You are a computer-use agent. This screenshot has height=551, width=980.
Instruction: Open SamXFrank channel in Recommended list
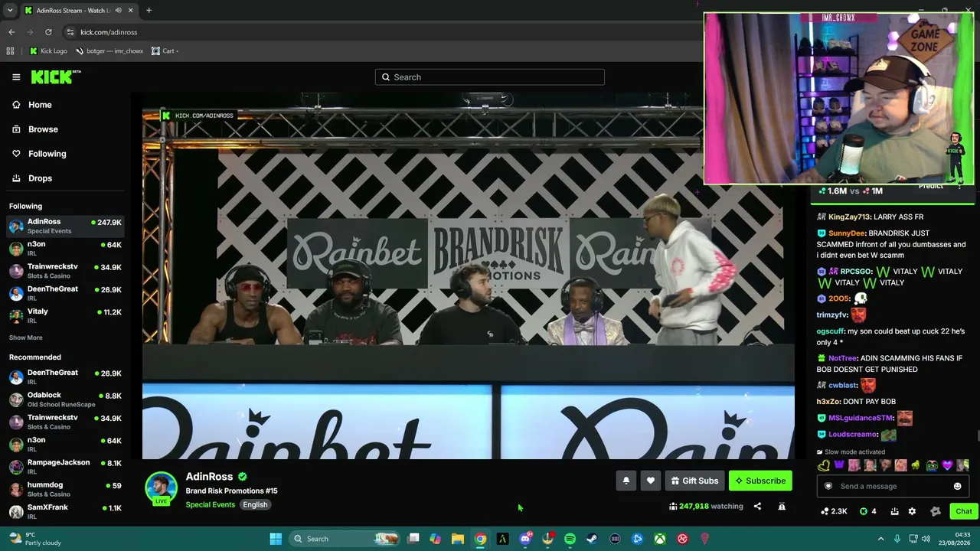65,510
